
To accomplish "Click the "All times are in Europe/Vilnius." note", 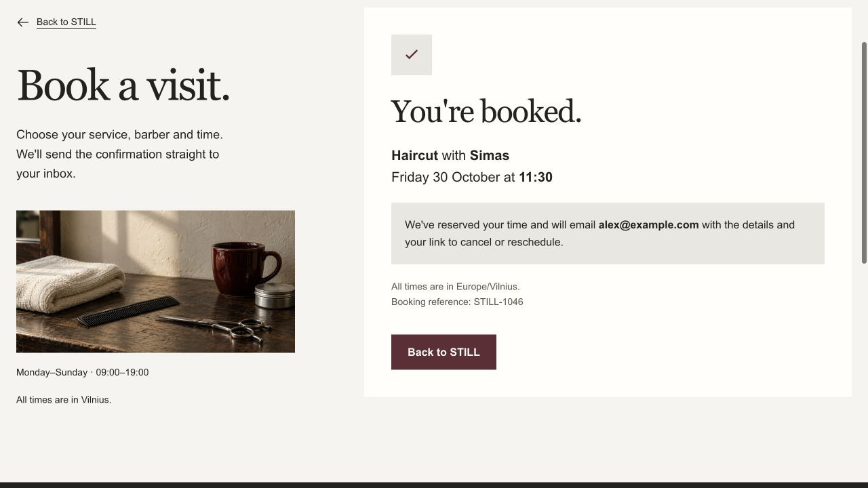I will (456, 287).
